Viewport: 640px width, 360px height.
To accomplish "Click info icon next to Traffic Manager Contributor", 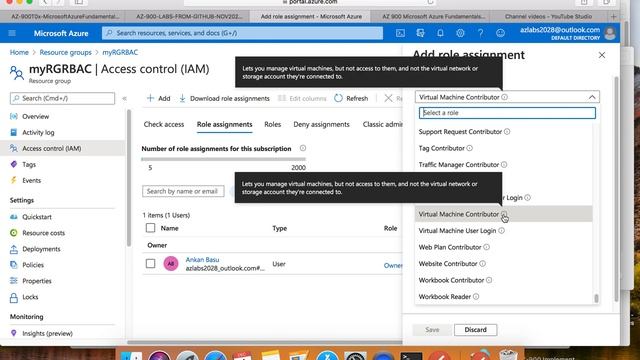I will click(x=504, y=164).
